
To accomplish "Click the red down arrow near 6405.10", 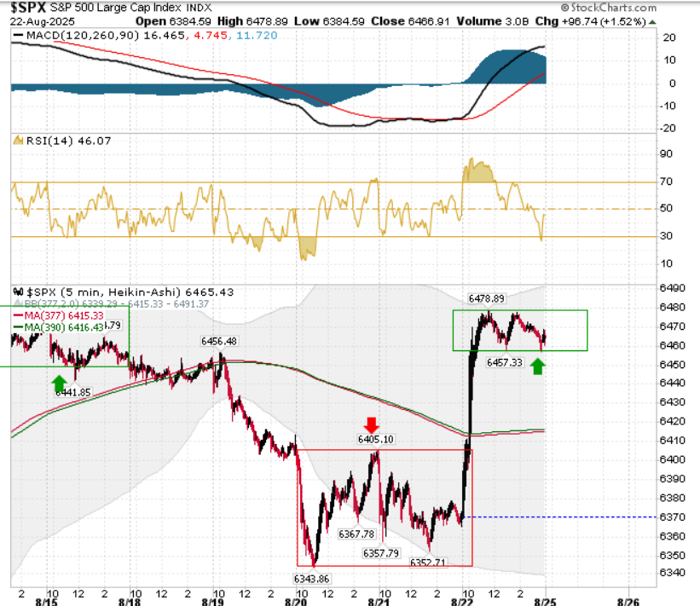I will point(372,425).
